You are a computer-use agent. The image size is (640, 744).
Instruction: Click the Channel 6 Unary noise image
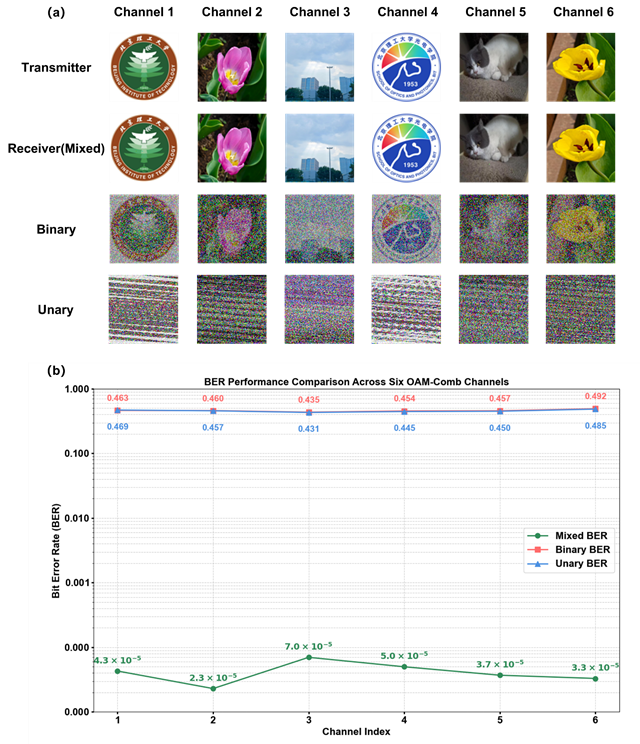click(581, 309)
